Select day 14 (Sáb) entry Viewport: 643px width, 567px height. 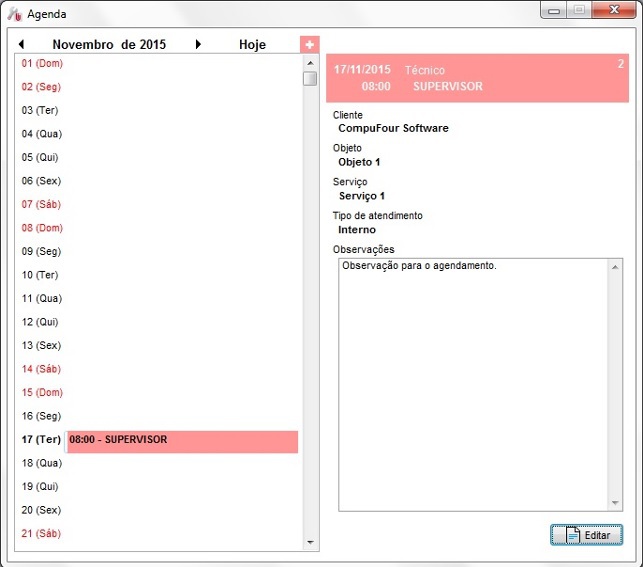point(42,369)
